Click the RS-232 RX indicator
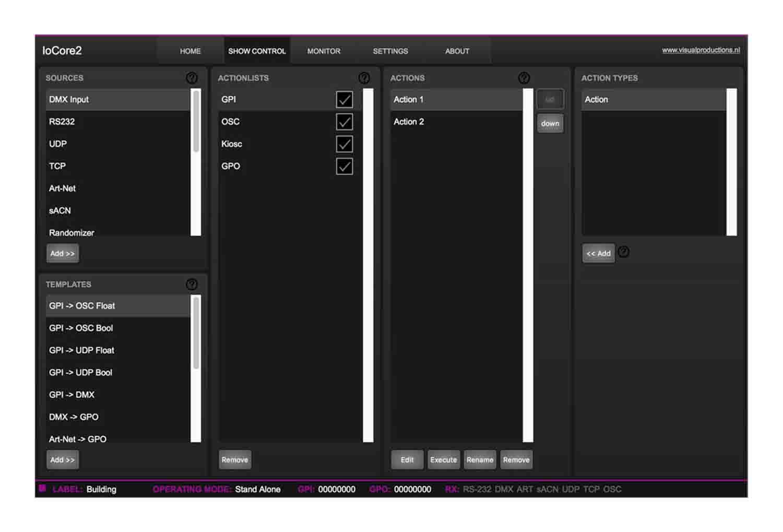The height and width of the screenshot is (532, 783). 477,489
